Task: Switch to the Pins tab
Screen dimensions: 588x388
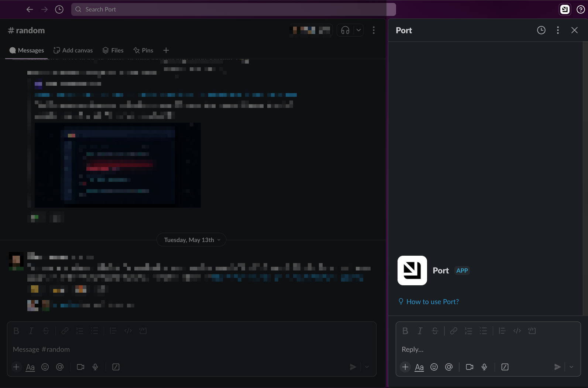Action: point(143,50)
